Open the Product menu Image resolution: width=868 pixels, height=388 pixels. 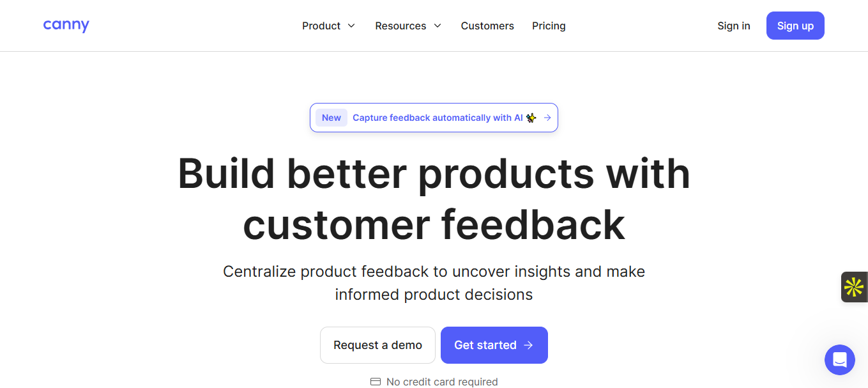pyautogui.click(x=321, y=26)
